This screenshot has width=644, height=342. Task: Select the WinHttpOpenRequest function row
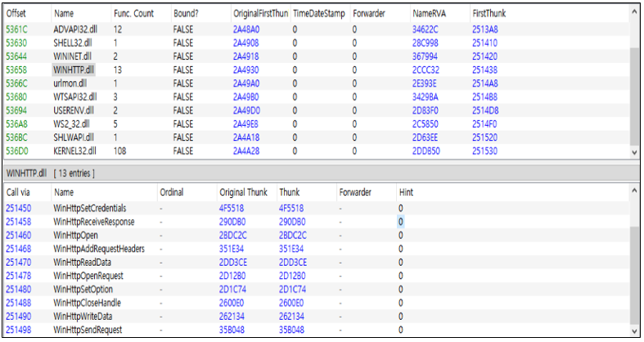pos(316,276)
